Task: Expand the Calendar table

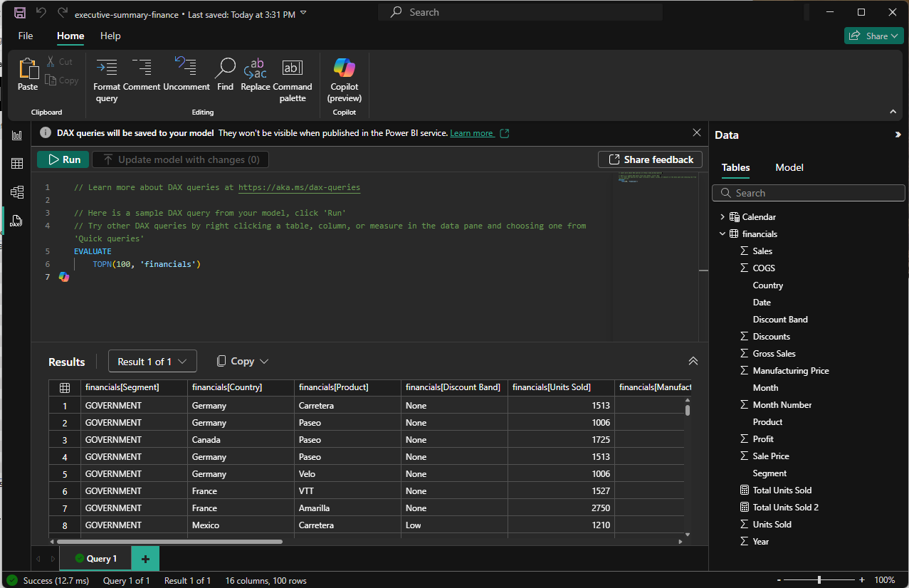Action: coord(723,217)
